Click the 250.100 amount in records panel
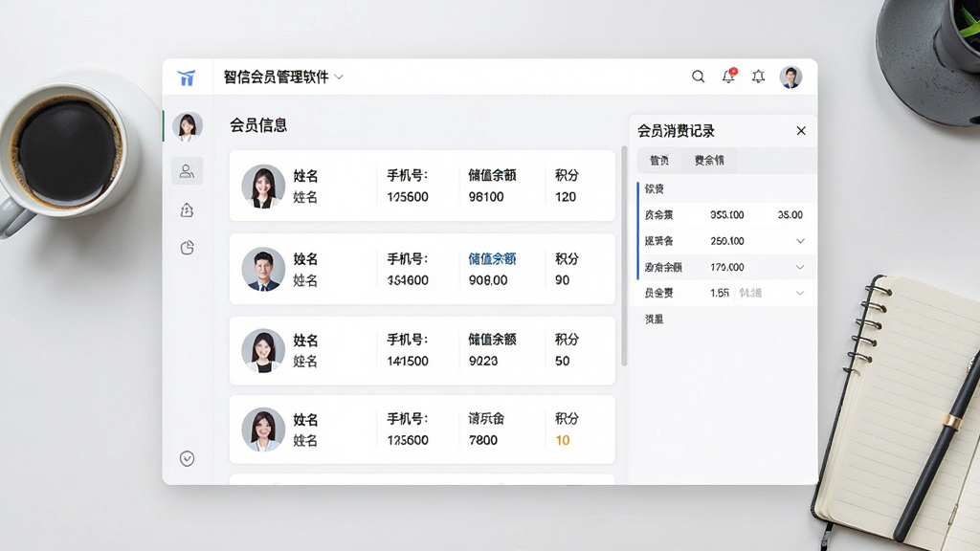 pos(727,241)
